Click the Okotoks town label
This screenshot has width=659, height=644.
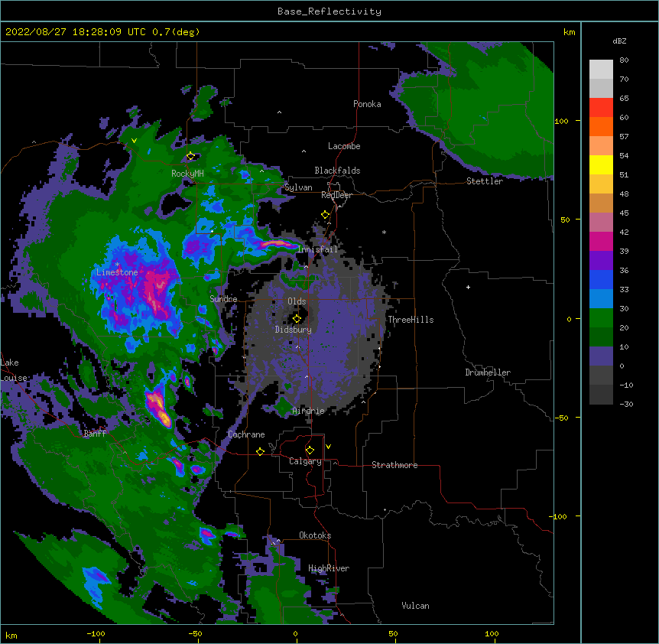tap(315, 535)
